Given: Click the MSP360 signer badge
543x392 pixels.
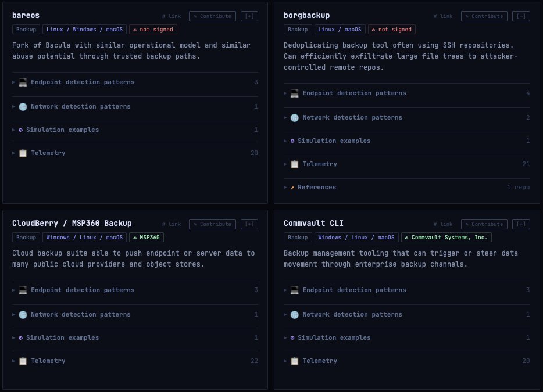Looking at the screenshot, I should click(x=147, y=238).
